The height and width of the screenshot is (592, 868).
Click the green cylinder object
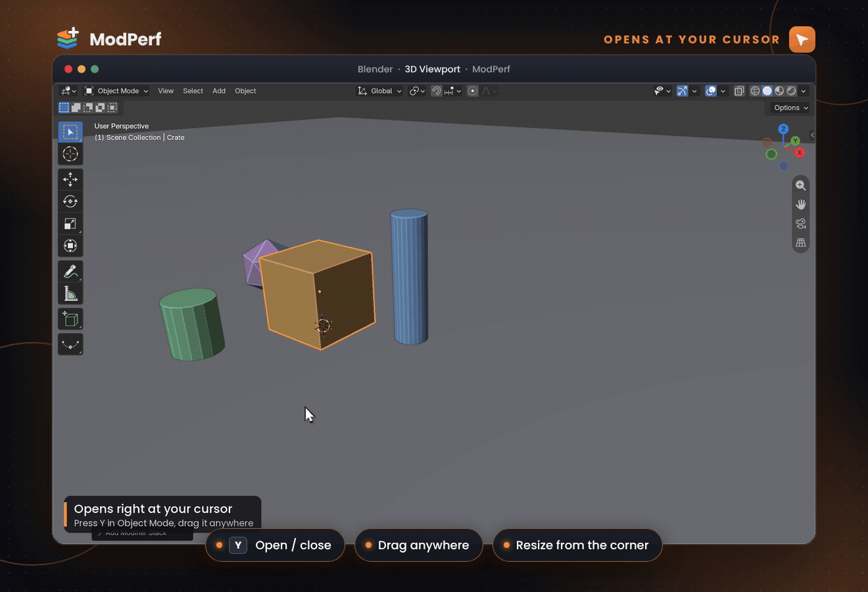tap(192, 324)
